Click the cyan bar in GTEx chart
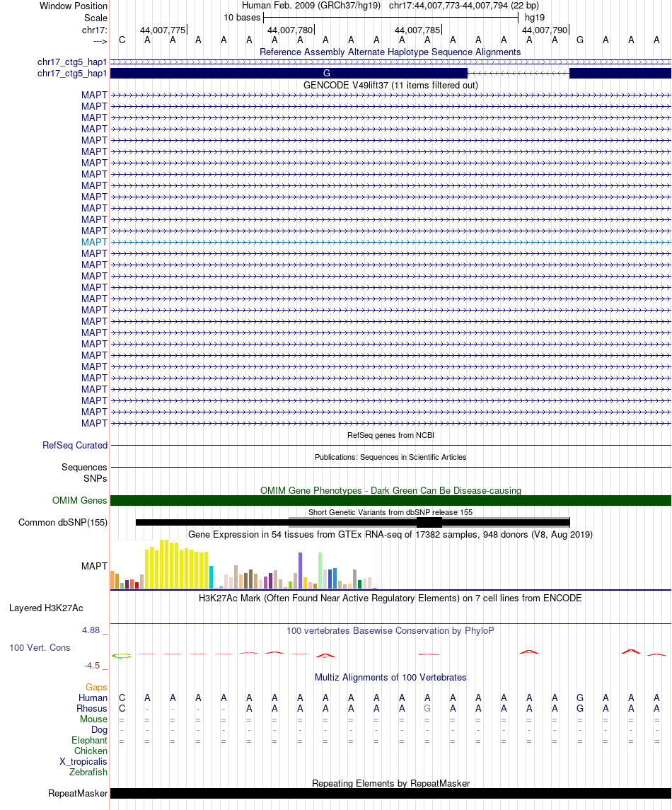This screenshot has width=672, height=810. (211, 577)
